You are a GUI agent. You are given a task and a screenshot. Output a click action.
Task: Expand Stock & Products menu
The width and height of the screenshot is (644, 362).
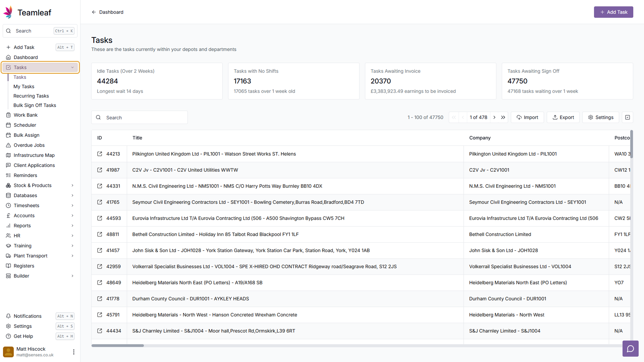(40, 185)
